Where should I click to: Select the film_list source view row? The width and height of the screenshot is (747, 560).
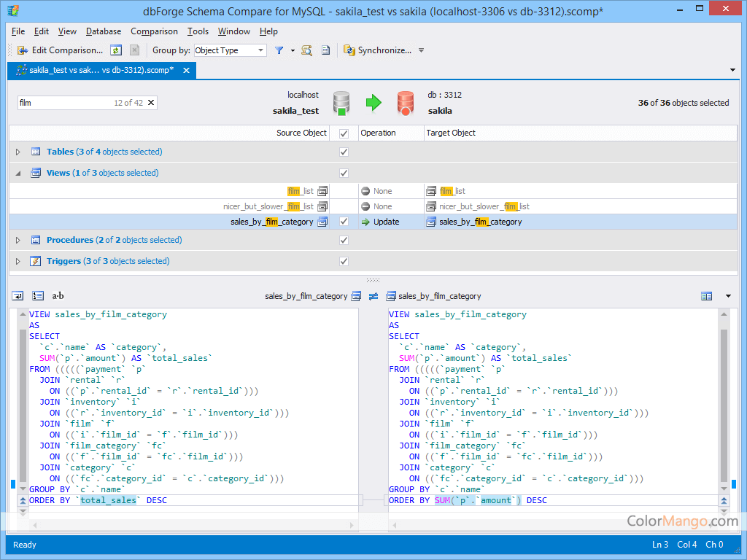click(x=169, y=191)
